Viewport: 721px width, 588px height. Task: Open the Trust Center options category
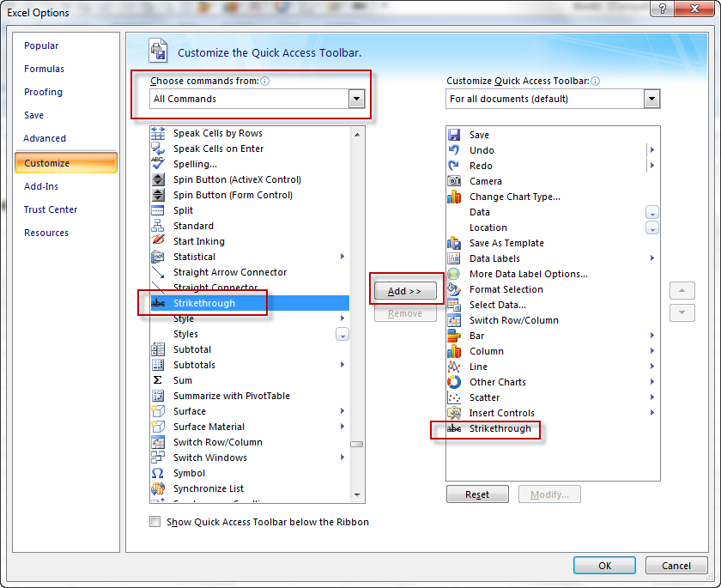51,209
